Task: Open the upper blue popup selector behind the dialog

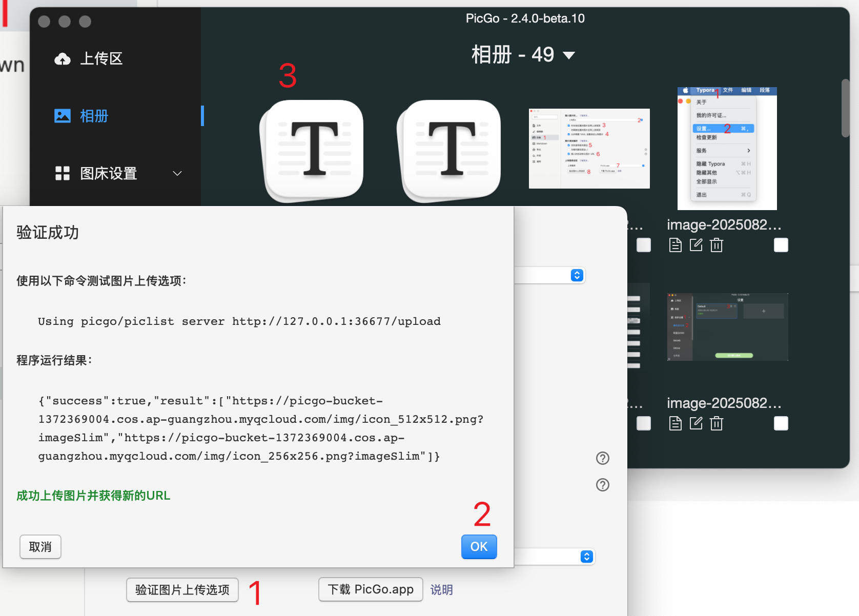Action: (x=577, y=276)
